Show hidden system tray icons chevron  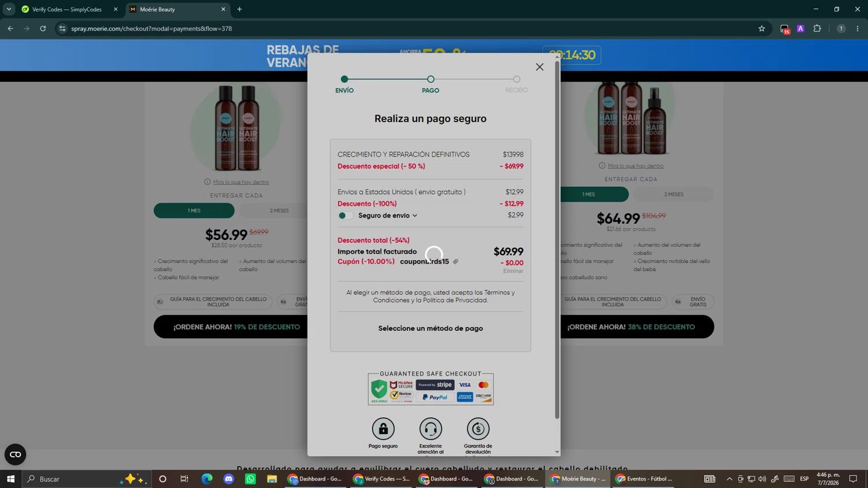(729, 479)
